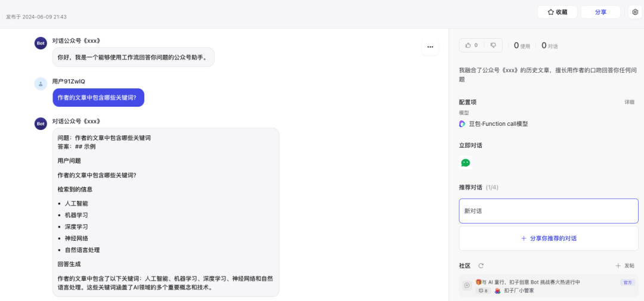Click the Bot greeting message bubble

[133, 57]
